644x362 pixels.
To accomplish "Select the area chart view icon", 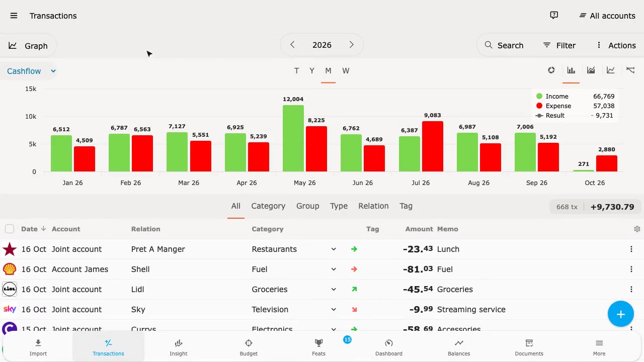I will coord(591,70).
